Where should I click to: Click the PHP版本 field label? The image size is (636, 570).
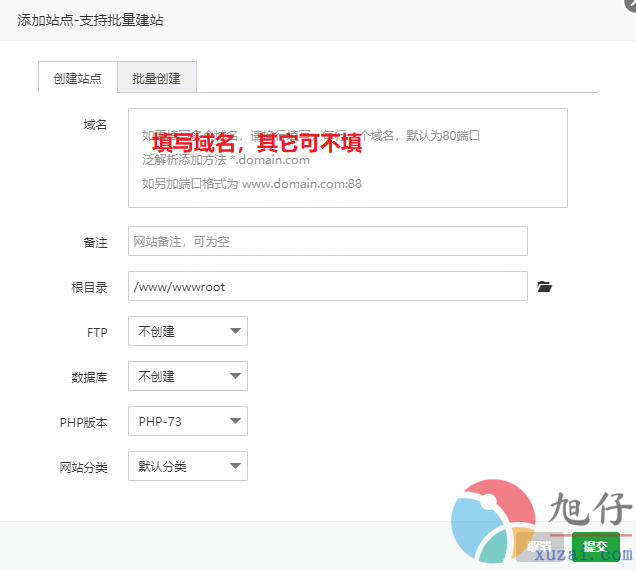[83, 422]
